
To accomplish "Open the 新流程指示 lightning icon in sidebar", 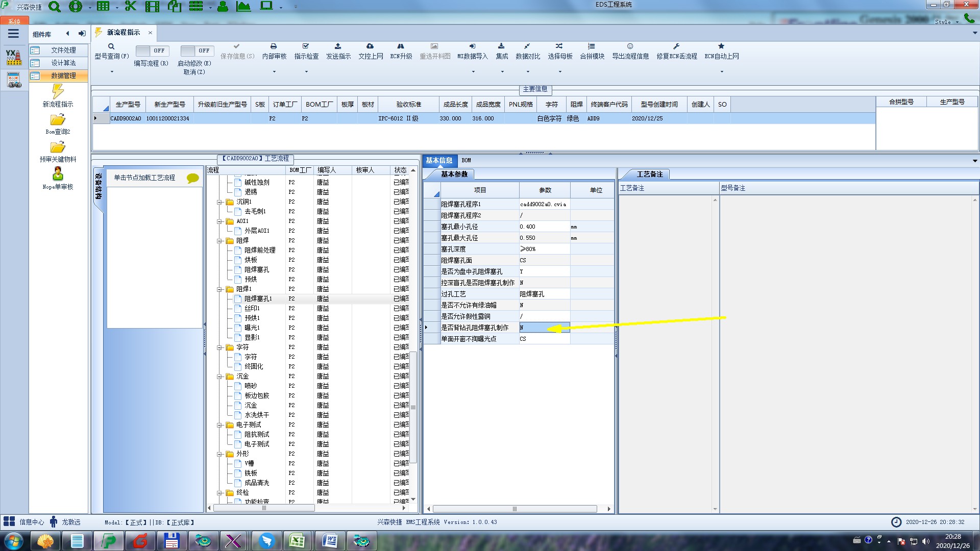I will (x=58, y=92).
